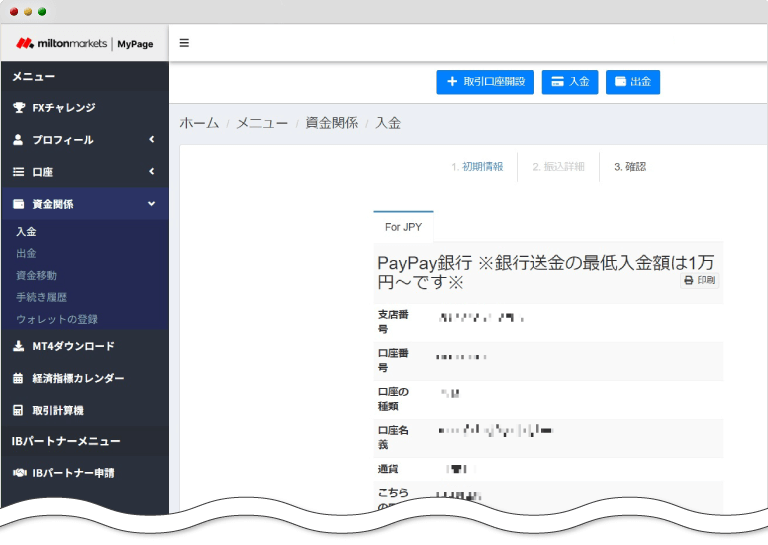Click the 通貨 row label

(x=388, y=469)
